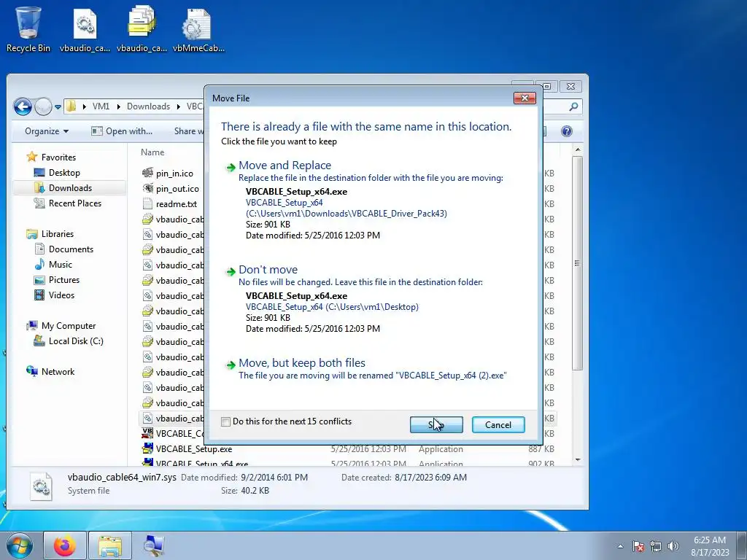The image size is (747, 560).
Task: Click the readme.txt file icon
Action: tap(147, 204)
